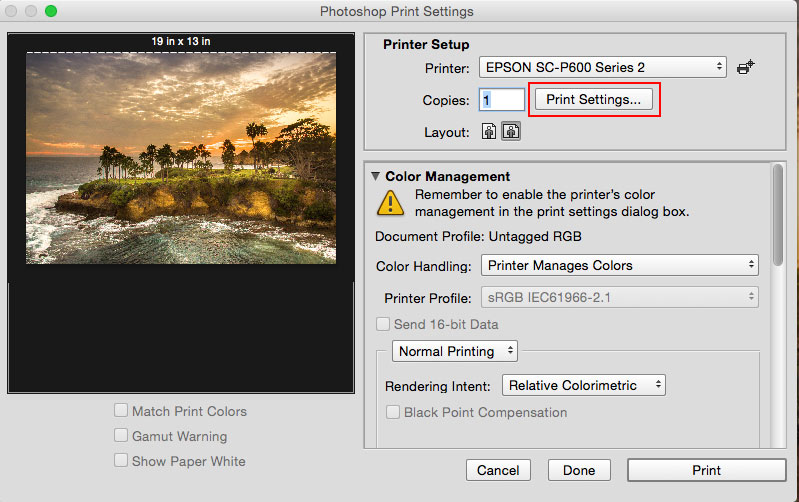Click the Print button
The height and width of the screenshot is (502, 799).
706,470
